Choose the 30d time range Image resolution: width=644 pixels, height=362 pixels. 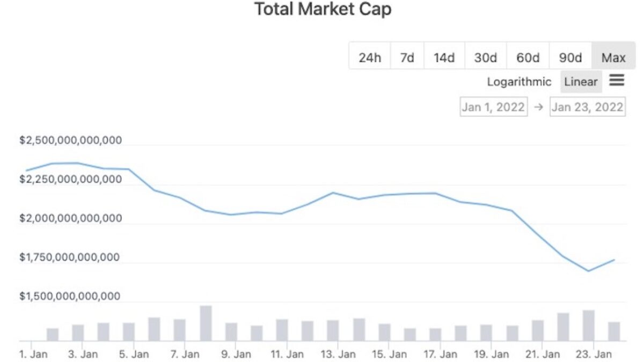tap(485, 57)
